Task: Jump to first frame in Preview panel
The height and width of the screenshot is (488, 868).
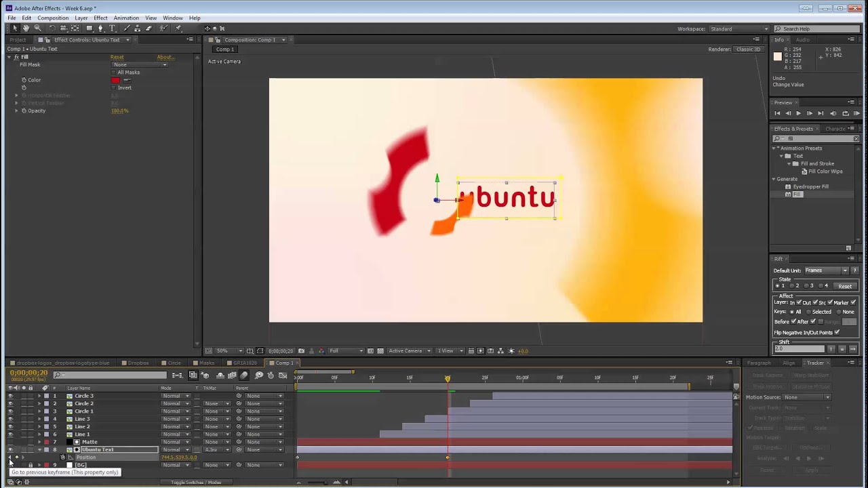Action: (x=777, y=113)
